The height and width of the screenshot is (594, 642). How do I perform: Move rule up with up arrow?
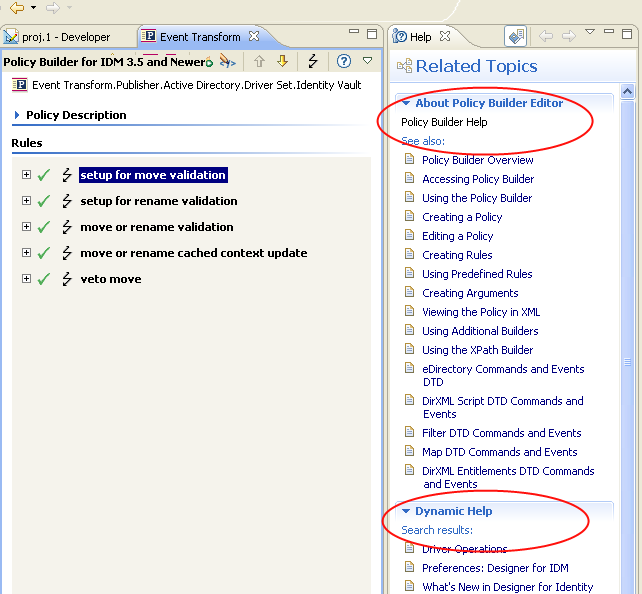tap(259, 61)
